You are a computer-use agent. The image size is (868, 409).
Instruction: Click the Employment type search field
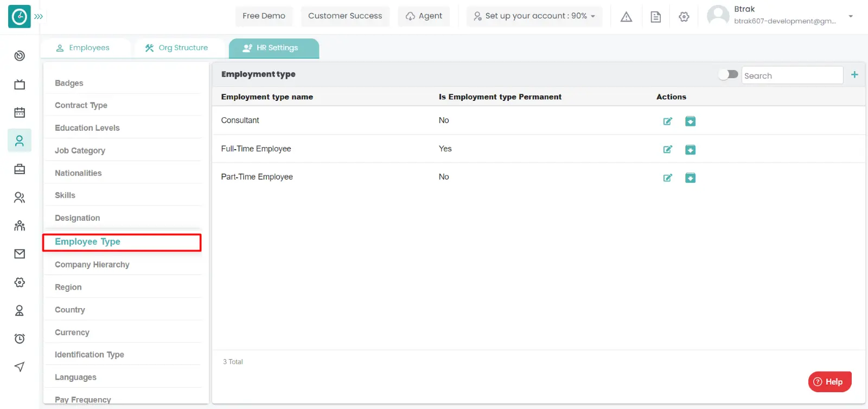(x=792, y=75)
